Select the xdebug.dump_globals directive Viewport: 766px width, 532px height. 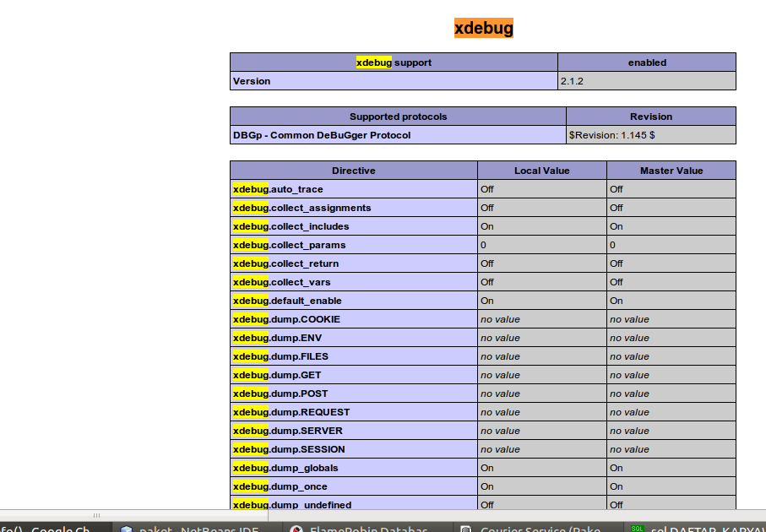[354, 468]
